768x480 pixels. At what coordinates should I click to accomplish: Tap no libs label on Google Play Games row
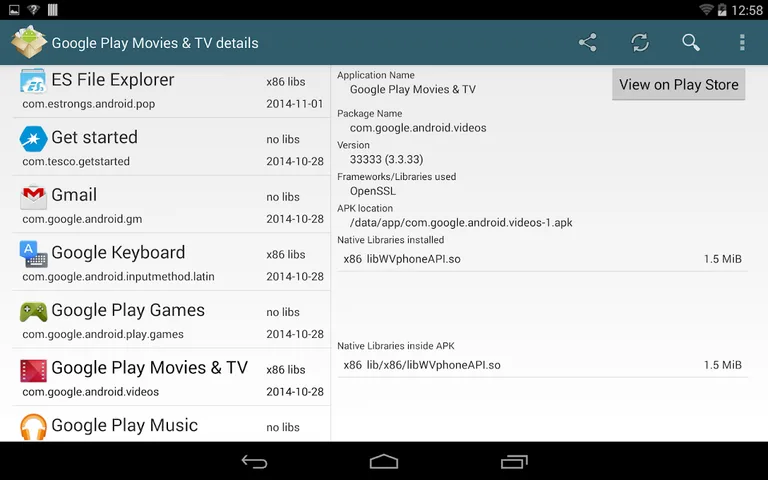283,312
